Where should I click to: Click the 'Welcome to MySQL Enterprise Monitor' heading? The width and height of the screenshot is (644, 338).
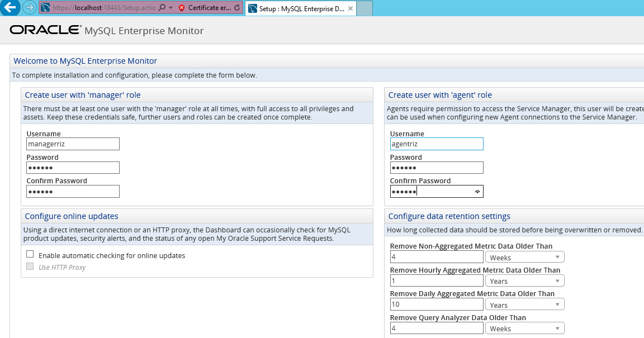tap(86, 61)
